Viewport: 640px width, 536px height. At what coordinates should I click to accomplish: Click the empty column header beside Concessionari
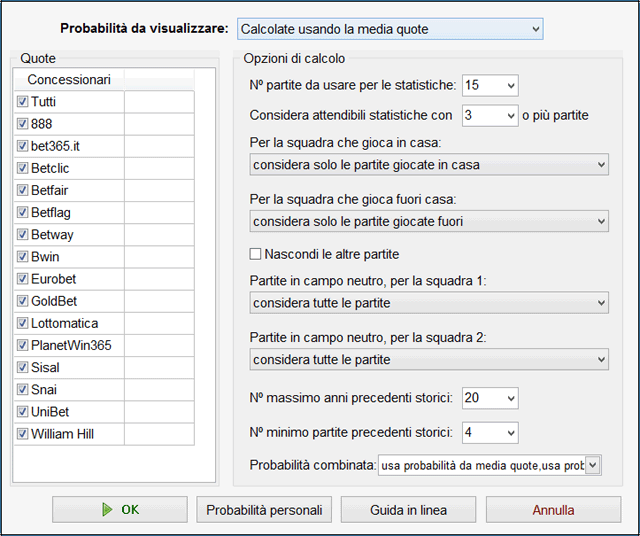159,80
